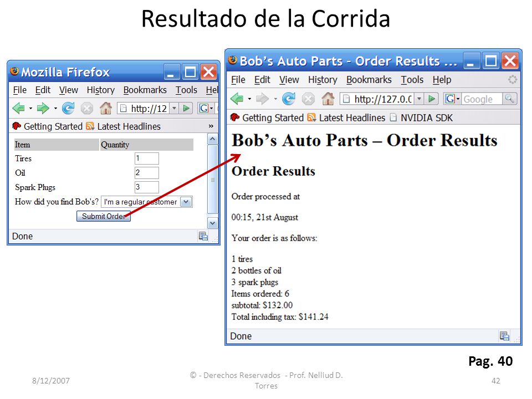Click green Go arrow in Mozilla Firefox window
Screen dimensions: 532x399
click(x=186, y=109)
